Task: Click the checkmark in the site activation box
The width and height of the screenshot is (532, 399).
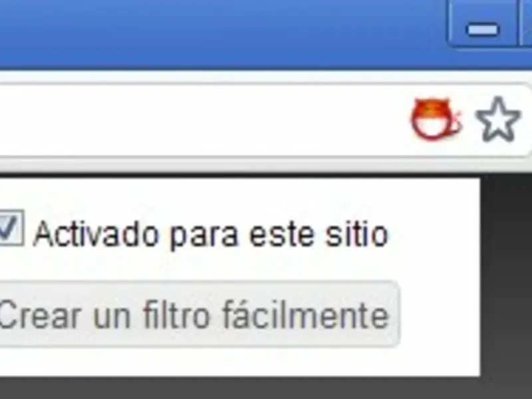Action: [8, 227]
